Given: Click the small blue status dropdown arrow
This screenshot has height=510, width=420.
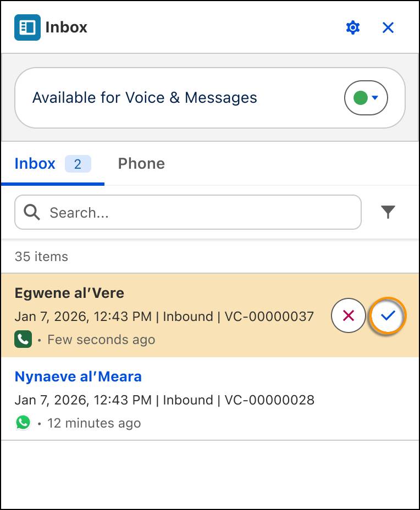Looking at the screenshot, I should pos(375,97).
